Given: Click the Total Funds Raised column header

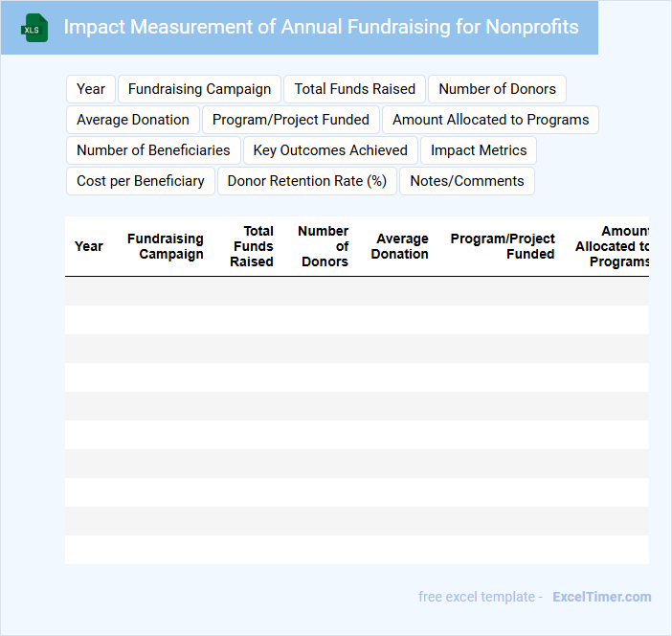Looking at the screenshot, I should click(253, 246).
